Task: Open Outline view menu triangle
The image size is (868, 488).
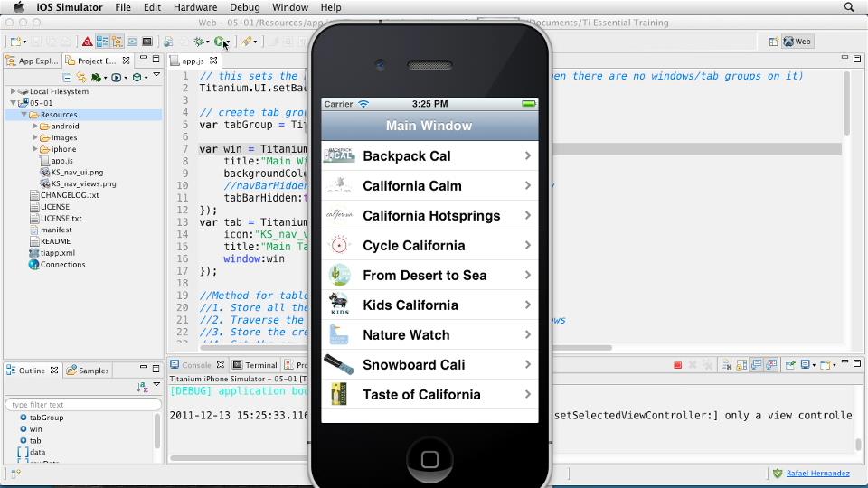Action: (x=156, y=384)
